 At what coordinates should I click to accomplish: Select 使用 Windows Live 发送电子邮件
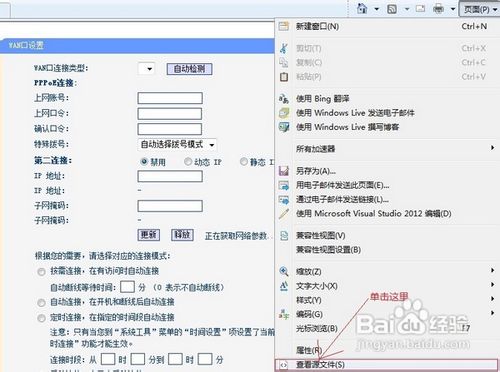tap(387, 113)
